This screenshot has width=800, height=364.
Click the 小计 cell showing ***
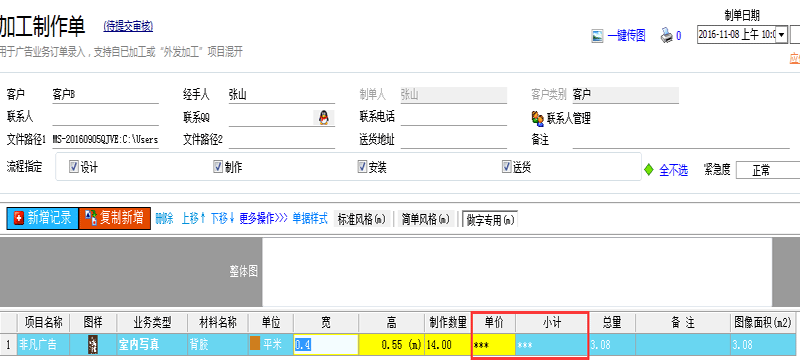pyautogui.click(x=551, y=345)
